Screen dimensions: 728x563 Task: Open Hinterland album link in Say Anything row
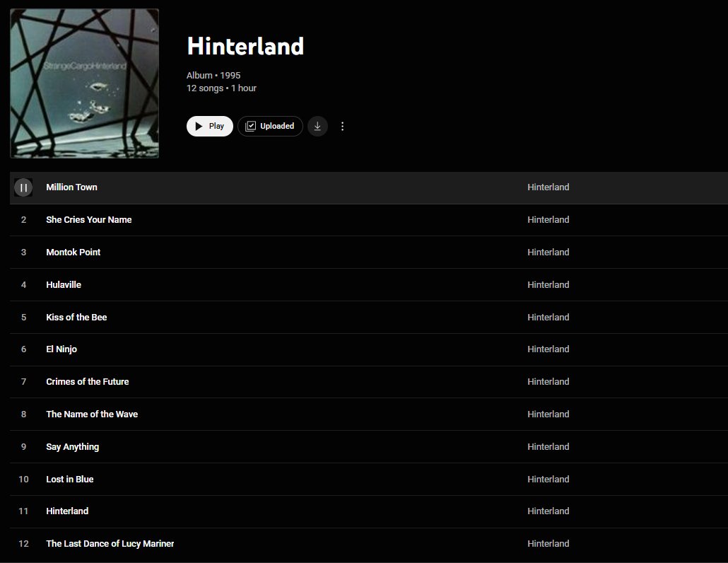point(548,447)
